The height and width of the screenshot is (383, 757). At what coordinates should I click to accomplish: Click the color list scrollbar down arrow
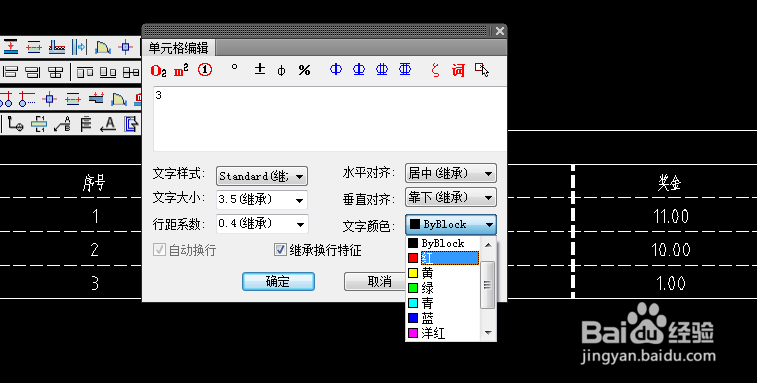click(x=488, y=332)
